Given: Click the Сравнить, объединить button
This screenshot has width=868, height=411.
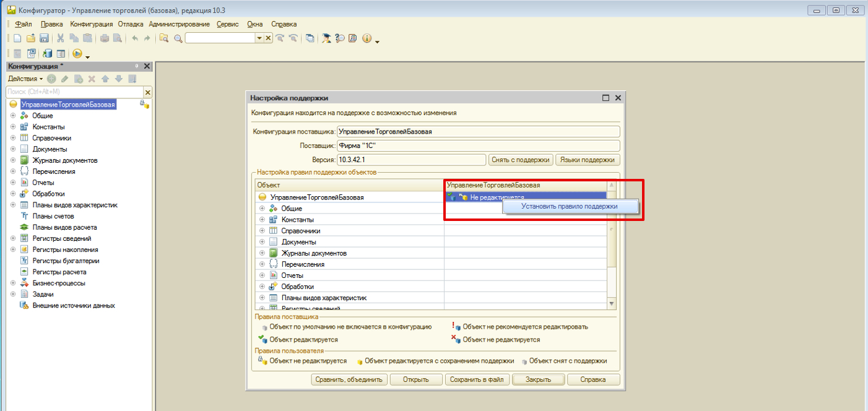Looking at the screenshot, I should [349, 379].
